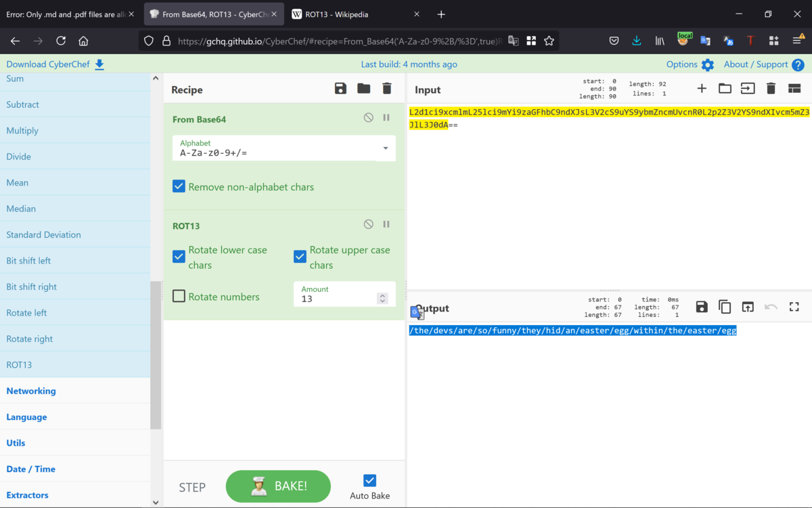This screenshot has height=508, width=812.
Task: Go to the Firefox home page
Action: (83, 41)
